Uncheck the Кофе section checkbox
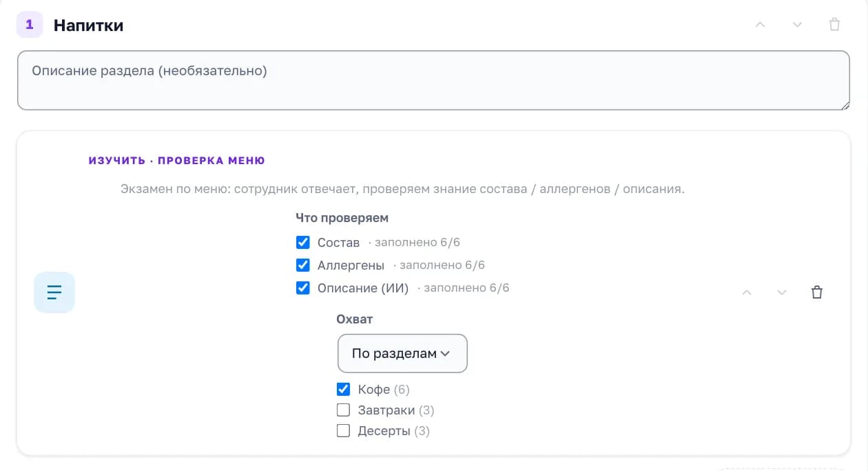This screenshot has width=868, height=471. click(343, 390)
